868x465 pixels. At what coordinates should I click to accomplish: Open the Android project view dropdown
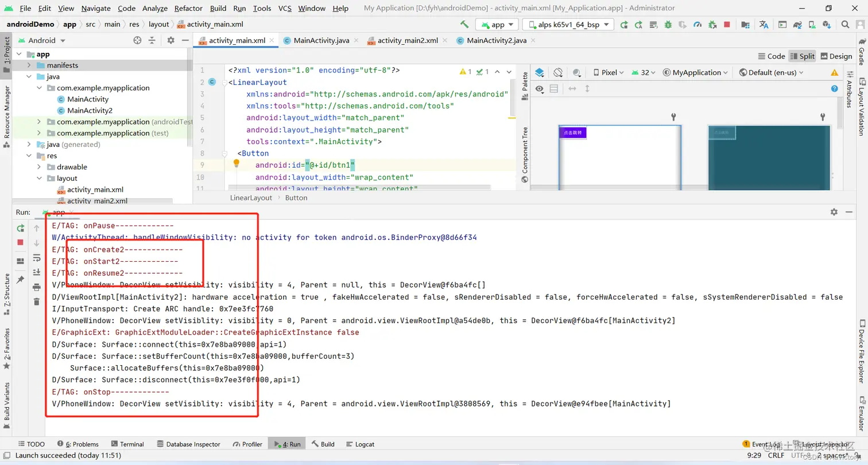click(x=42, y=40)
